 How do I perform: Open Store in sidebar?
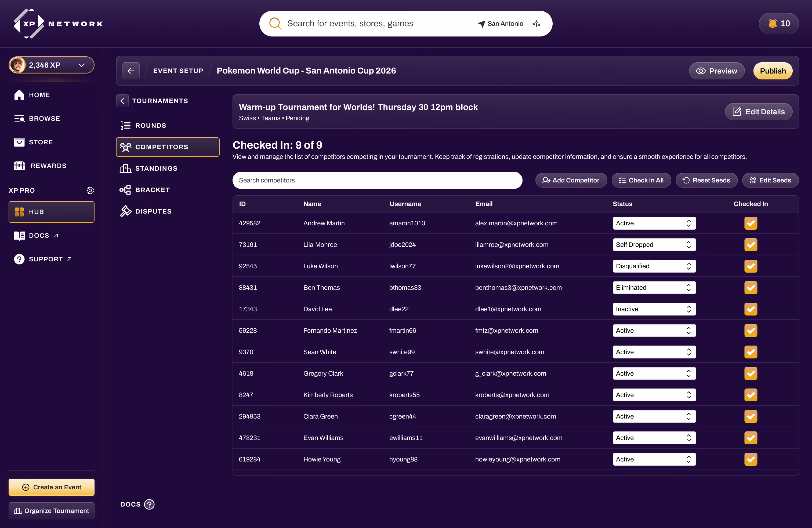(34, 142)
